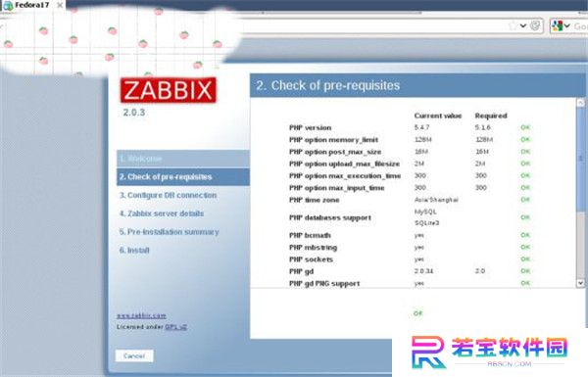Select "PHP option upload_max_filesize" label
This screenshot has height=377, width=588.
[x=344, y=164]
